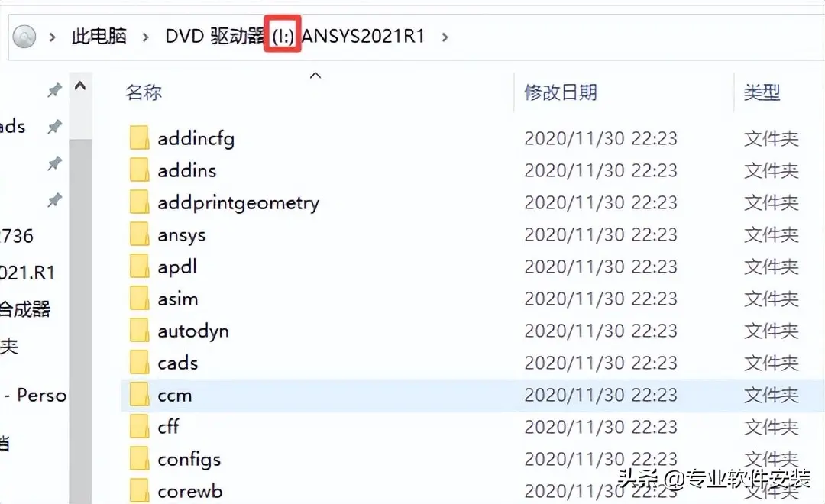825x504 pixels.
Task: Expand the chevron after 此电脑 breadcrumb
Action: tap(146, 37)
